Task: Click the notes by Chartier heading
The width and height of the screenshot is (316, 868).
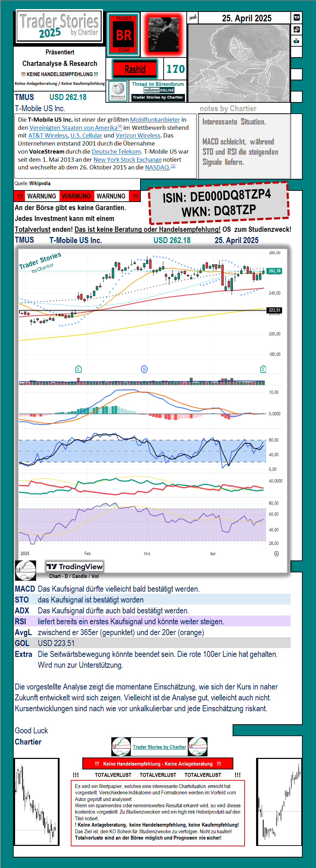Action: coord(228,108)
